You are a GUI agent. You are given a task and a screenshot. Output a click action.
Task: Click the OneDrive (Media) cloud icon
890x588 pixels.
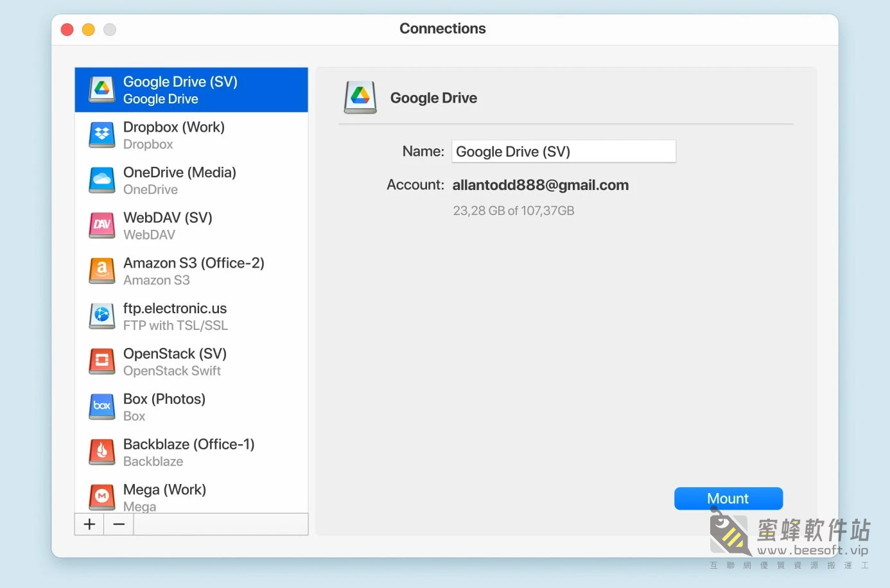[x=102, y=180]
